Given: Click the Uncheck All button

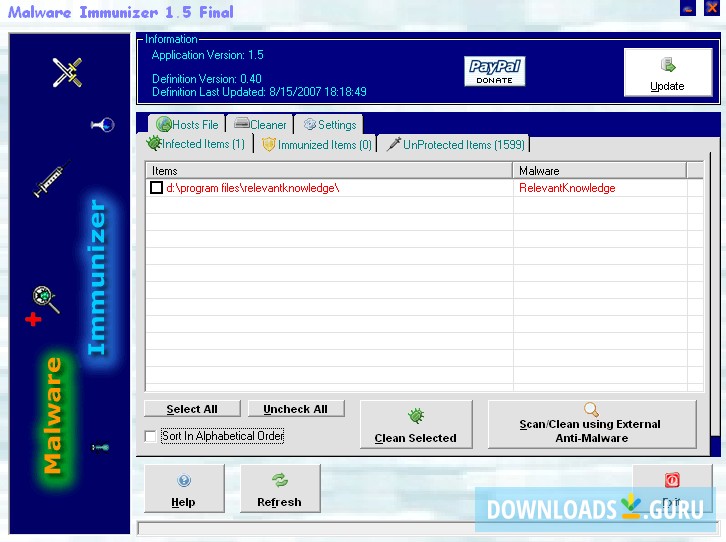Looking at the screenshot, I should [296, 409].
